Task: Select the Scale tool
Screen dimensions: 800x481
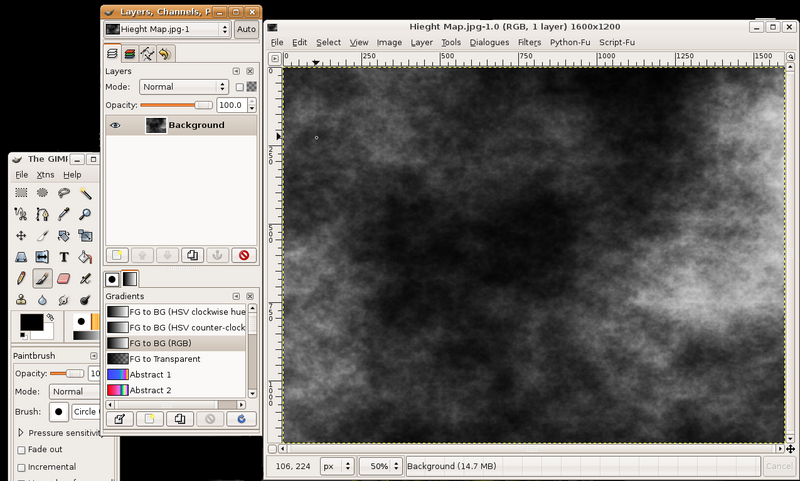Action: pyautogui.click(x=85, y=236)
